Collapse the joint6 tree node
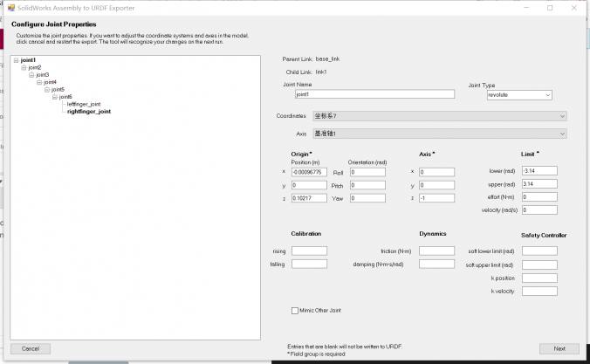 54,97
